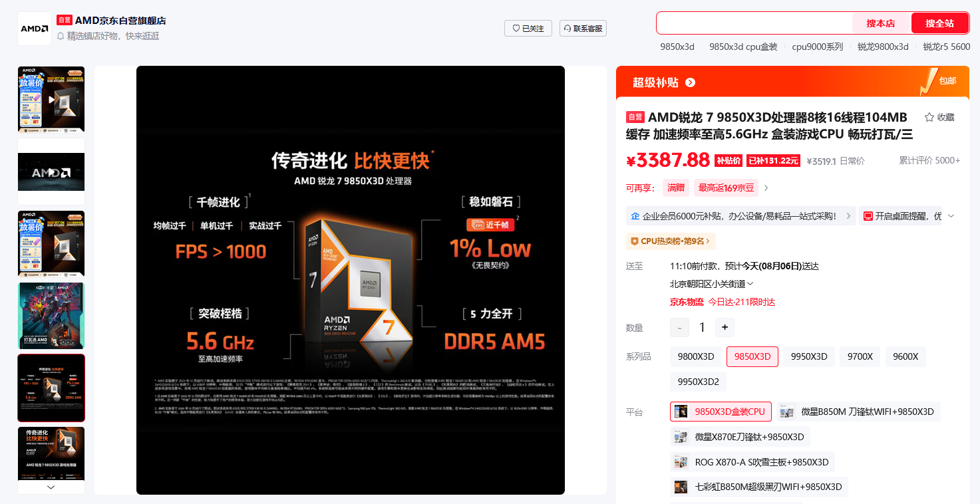Select the 9950X3D series option
This screenshot has height=504, width=980.
(809, 357)
